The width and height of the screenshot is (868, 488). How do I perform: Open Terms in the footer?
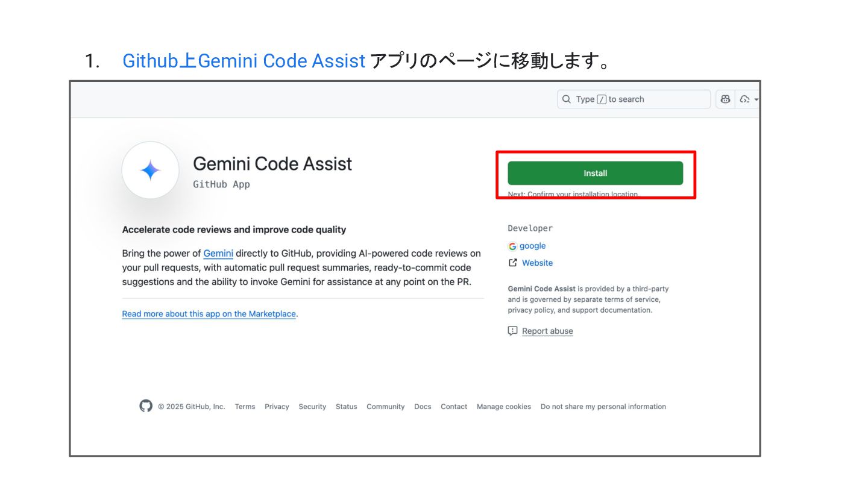pyautogui.click(x=245, y=407)
